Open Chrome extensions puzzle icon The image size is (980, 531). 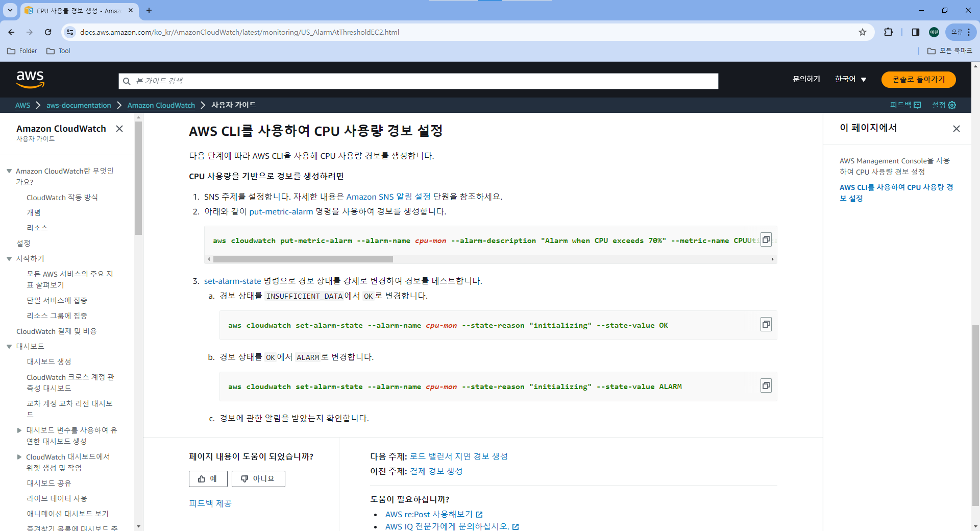(888, 32)
